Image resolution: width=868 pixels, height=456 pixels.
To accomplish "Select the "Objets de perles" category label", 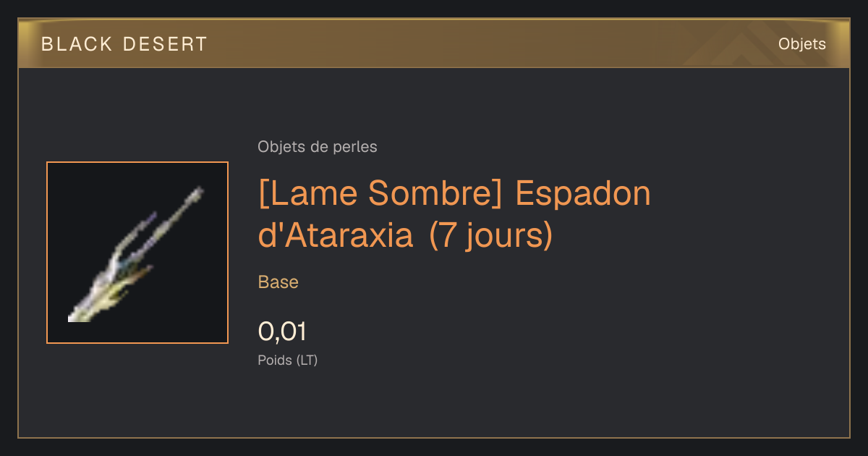I will tap(318, 147).
